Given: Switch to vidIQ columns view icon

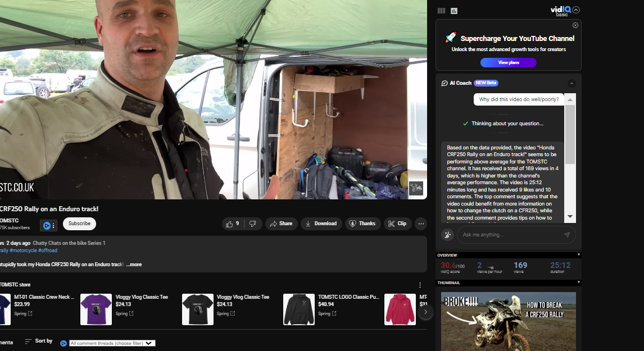Looking at the screenshot, I should 441,11.
